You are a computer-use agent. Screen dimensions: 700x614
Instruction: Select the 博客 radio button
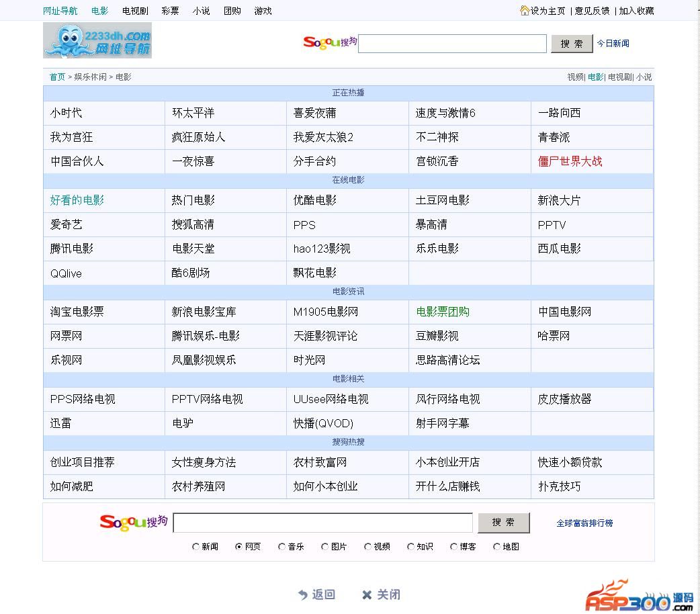pyautogui.click(x=454, y=547)
